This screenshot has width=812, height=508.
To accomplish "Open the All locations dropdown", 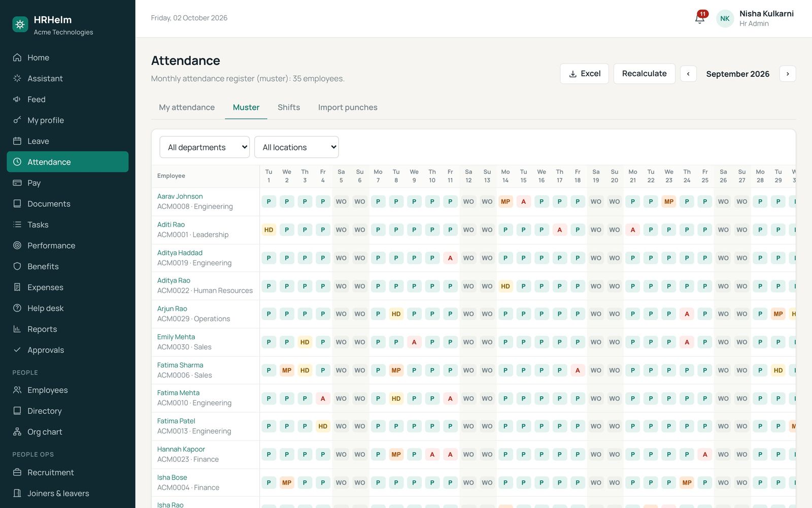I will pos(296,147).
